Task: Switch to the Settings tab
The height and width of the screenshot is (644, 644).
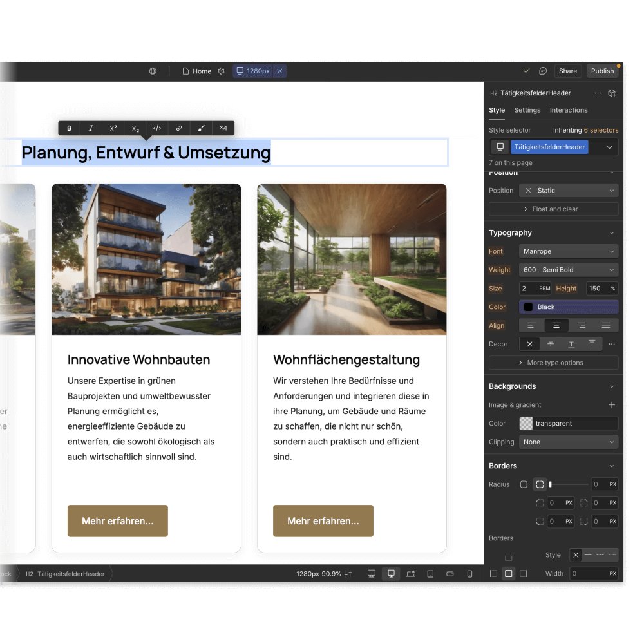Action: coord(527,110)
